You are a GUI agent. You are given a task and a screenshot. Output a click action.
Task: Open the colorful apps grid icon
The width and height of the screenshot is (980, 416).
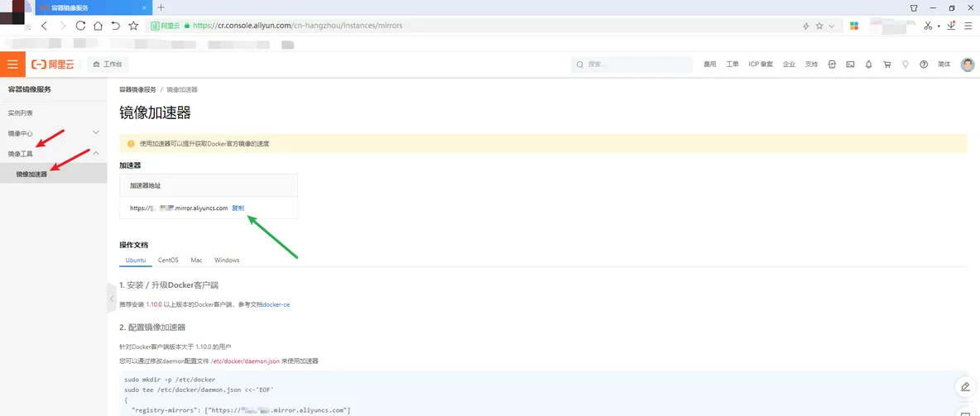click(x=853, y=26)
